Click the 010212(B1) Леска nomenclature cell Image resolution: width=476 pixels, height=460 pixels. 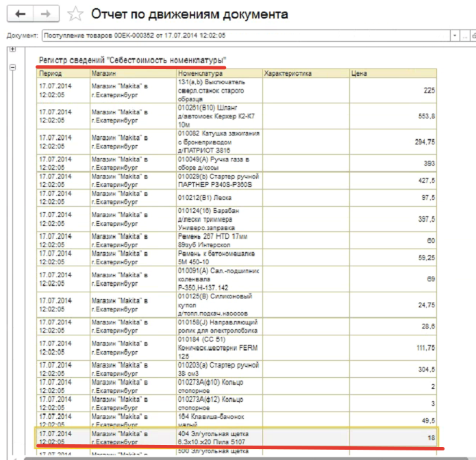pyautogui.click(x=218, y=198)
